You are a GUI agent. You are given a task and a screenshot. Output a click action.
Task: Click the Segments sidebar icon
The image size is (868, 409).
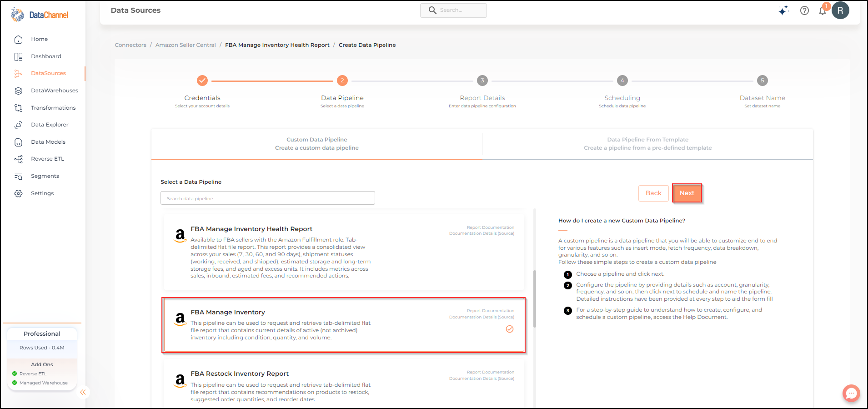(18, 177)
